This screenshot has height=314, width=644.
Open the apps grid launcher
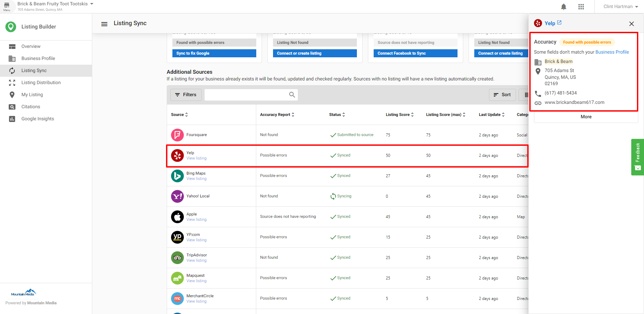(x=581, y=7)
